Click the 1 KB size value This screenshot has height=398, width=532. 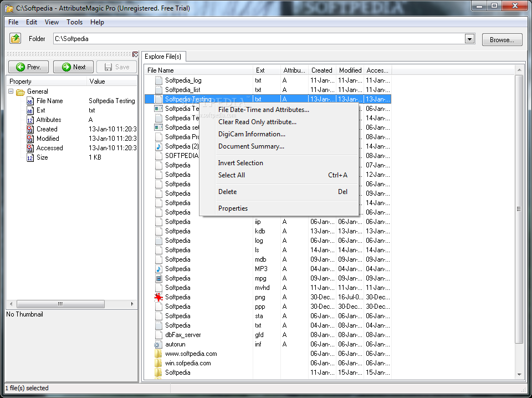tap(95, 157)
